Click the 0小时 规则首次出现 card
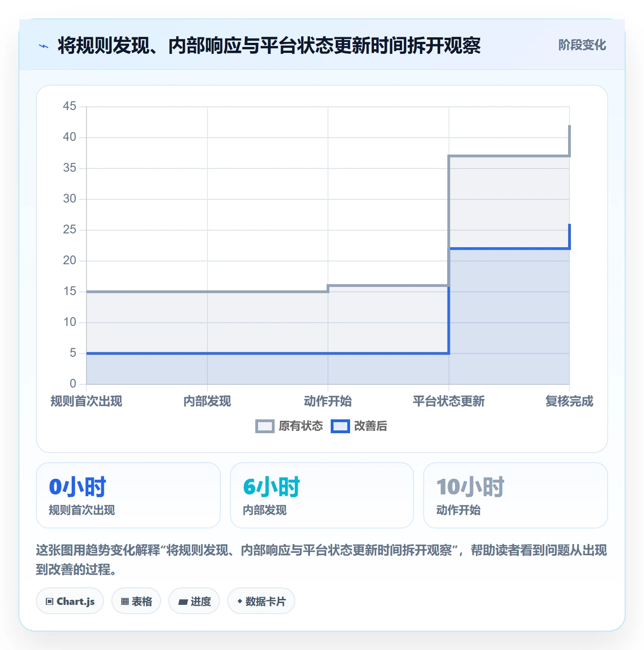The image size is (644, 650). 128,495
